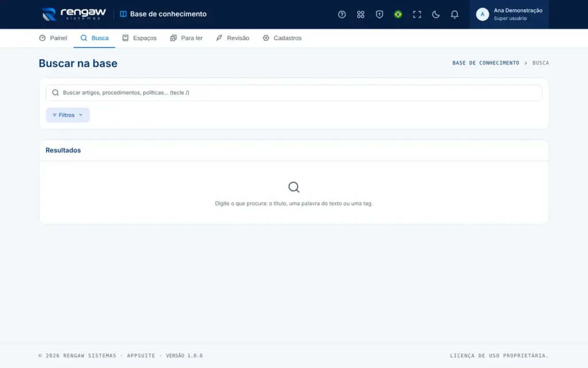Click the Base de conhecimento breadcrumb link
The image size is (588, 368).
pos(486,63)
